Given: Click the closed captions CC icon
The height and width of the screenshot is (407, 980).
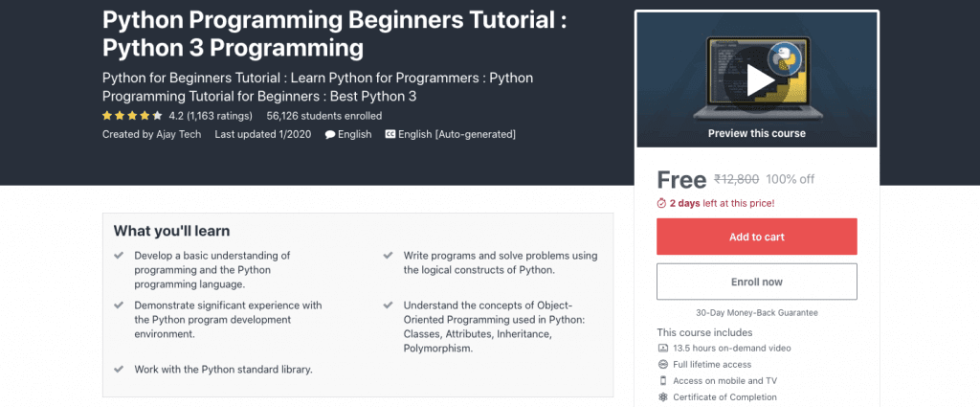Looking at the screenshot, I should (390, 134).
